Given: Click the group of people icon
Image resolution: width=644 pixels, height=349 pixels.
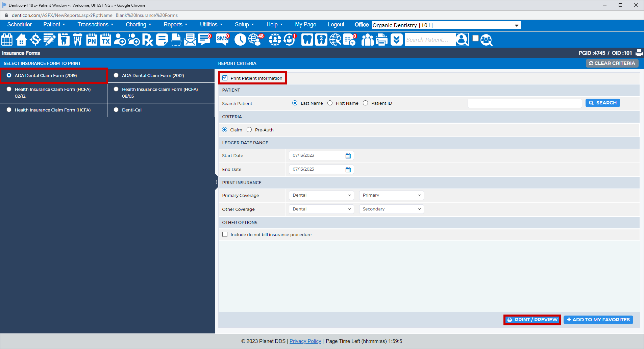Looking at the screenshot, I should 368,40.
